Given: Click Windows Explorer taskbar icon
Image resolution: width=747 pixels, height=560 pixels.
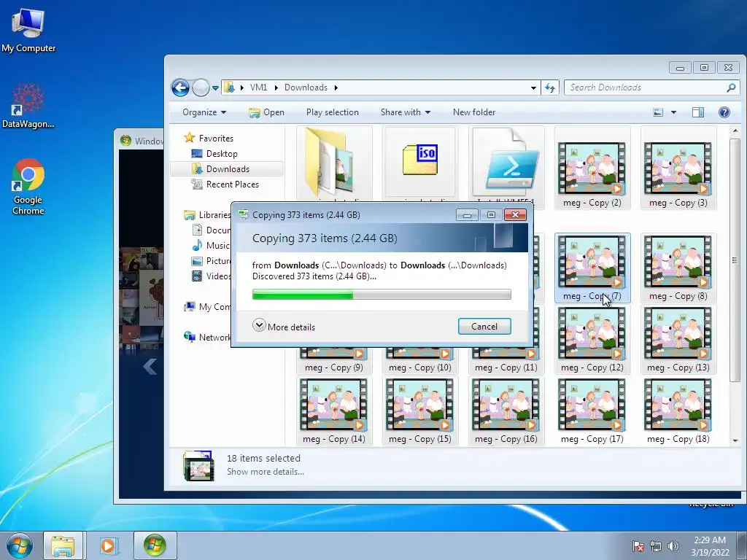Looking at the screenshot, I should click(63, 545).
